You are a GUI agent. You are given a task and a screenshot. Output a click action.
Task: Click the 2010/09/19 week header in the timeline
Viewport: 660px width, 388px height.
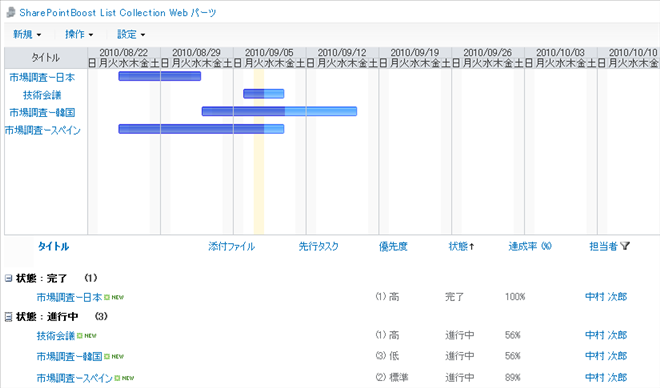(x=415, y=53)
